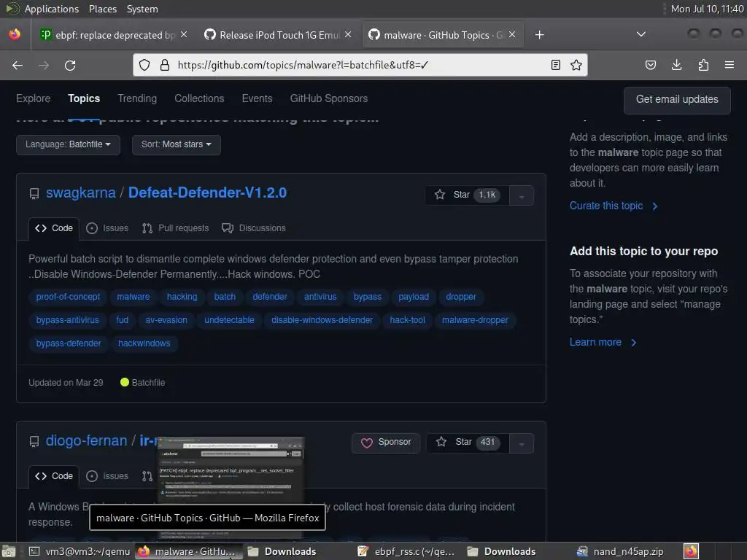Image resolution: width=747 pixels, height=560 pixels.
Task: Click the 'Curate this topic' link
Action: pos(613,206)
